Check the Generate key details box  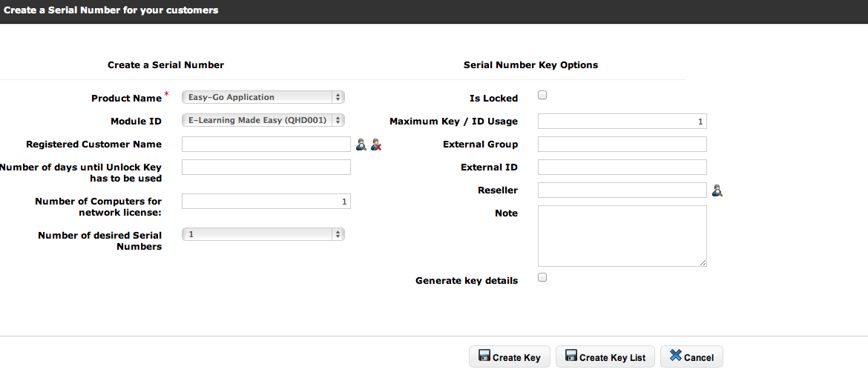point(542,278)
